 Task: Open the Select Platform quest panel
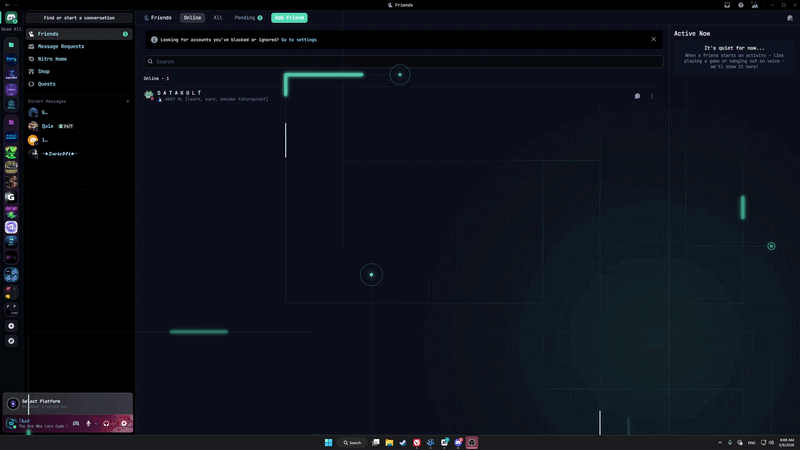coord(68,404)
